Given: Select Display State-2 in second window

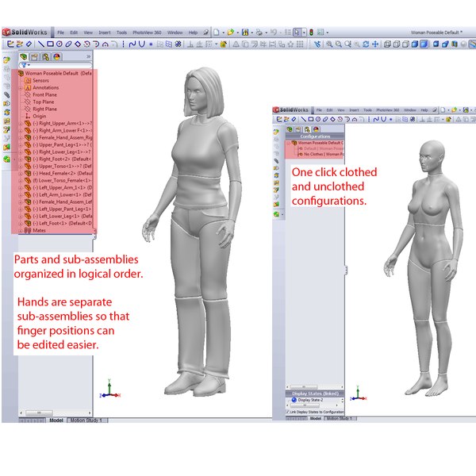Looking at the screenshot, I should click(x=307, y=400).
